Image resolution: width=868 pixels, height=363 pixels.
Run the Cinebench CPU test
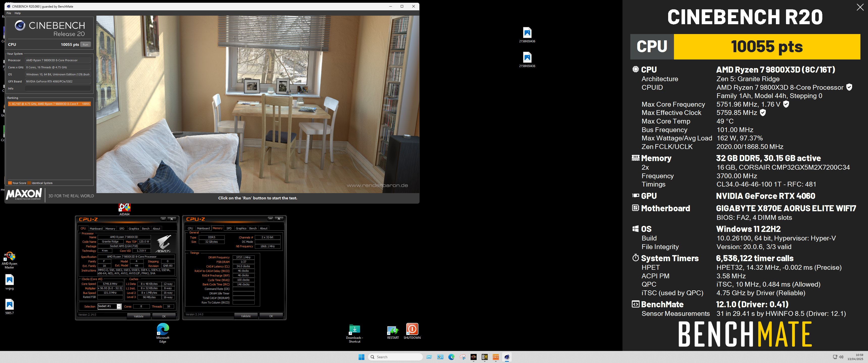(x=86, y=44)
